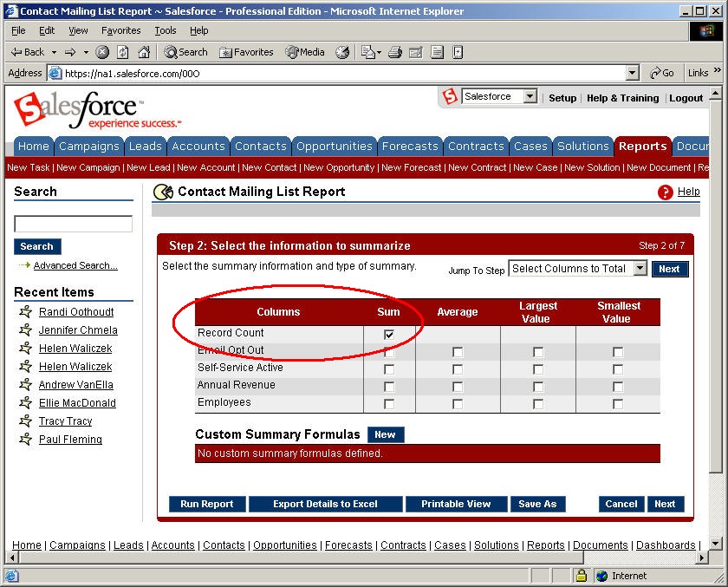Click contact icon beside Tracy Tracy
The width and height of the screenshot is (728, 587).
25,421
